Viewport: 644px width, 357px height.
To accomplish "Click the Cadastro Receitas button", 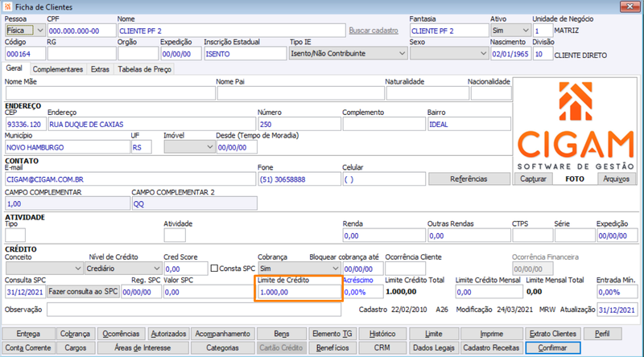I will point(492,347).
